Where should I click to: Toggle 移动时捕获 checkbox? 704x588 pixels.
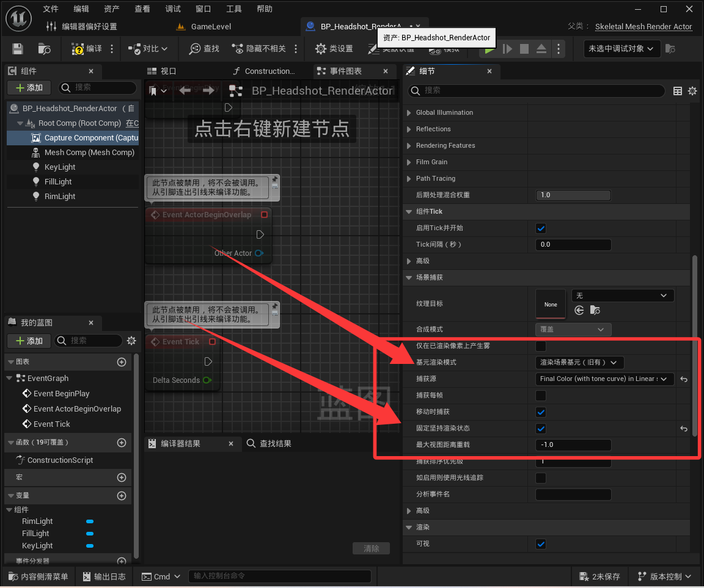point(541,412)
